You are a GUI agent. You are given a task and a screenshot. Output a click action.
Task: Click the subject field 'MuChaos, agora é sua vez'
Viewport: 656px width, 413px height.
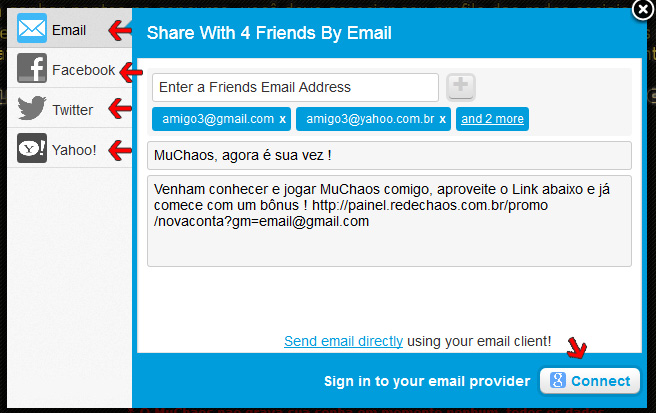[389, 155]
